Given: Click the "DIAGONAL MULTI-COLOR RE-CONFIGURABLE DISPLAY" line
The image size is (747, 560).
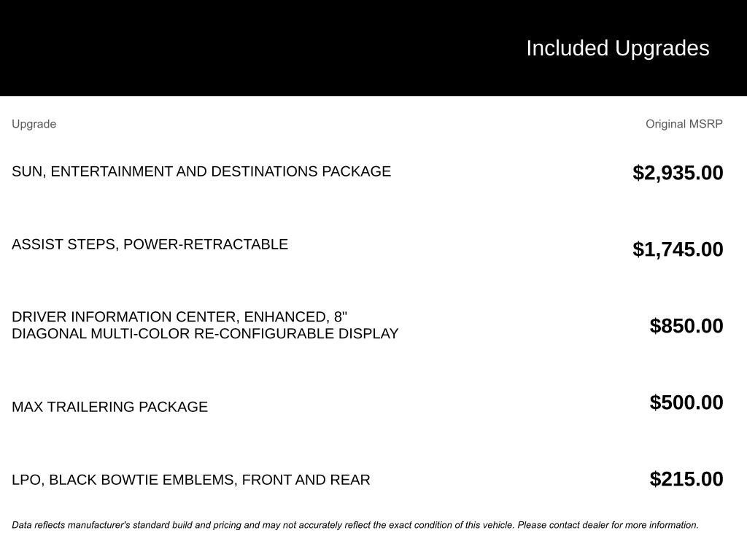Looking at the screenshot, I should coord(205,334).
